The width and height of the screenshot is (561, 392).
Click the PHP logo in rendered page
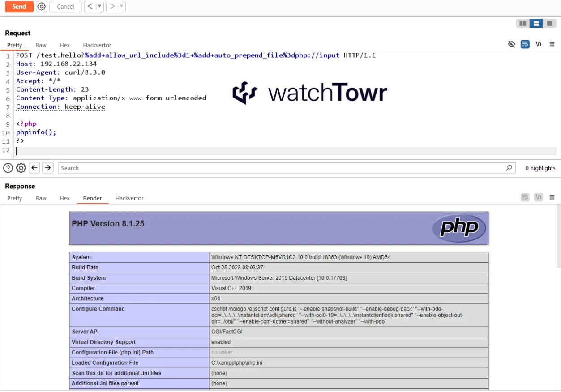[458, 228]
